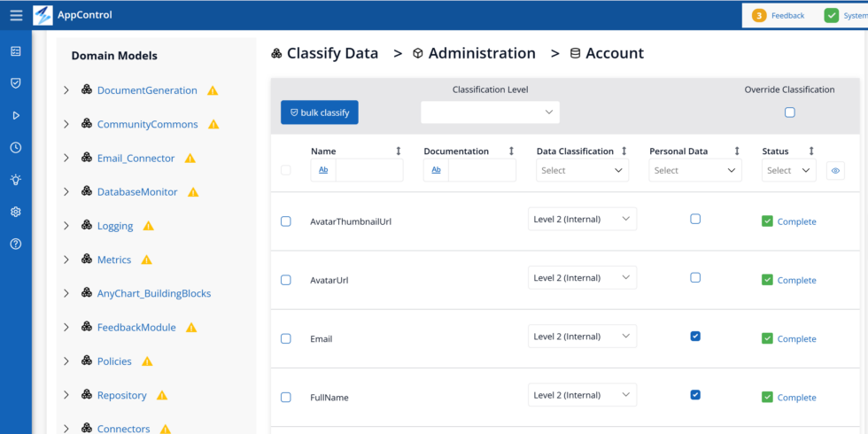Open the clock history sidebar icon

point(16,147)
